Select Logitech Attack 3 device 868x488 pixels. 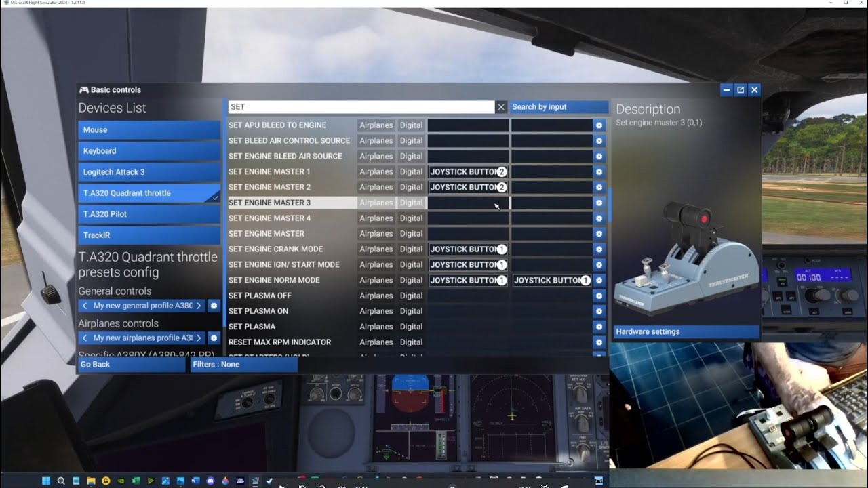149,172
